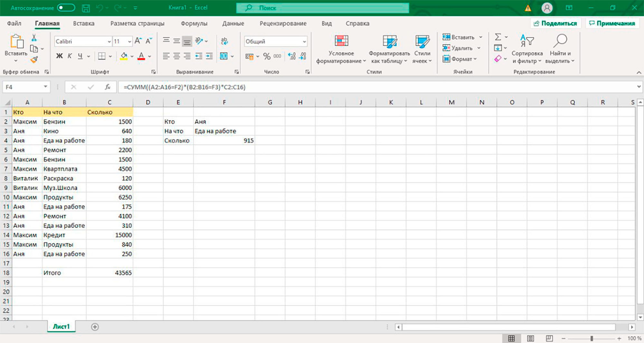Viewport: 644px width, 343px height.
Task: Align text to top
Action: (166, 41)
